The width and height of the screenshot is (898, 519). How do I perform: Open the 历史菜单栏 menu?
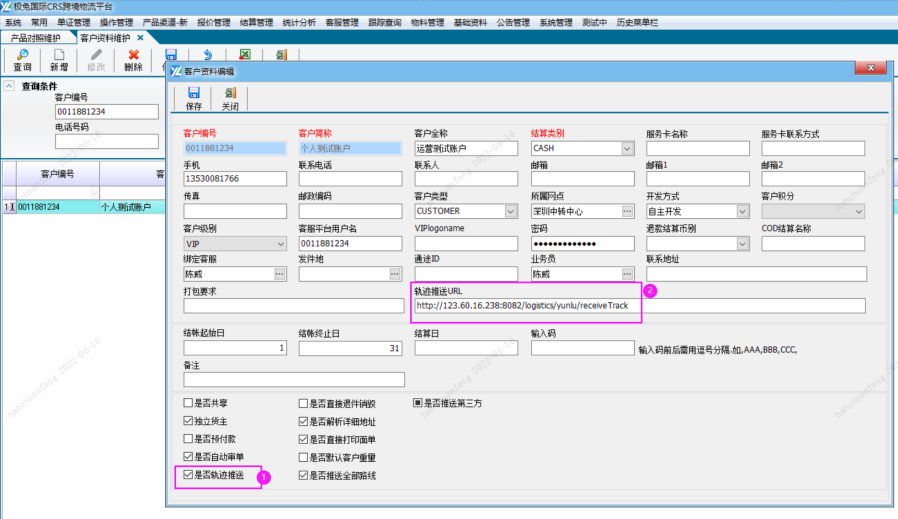637,22
